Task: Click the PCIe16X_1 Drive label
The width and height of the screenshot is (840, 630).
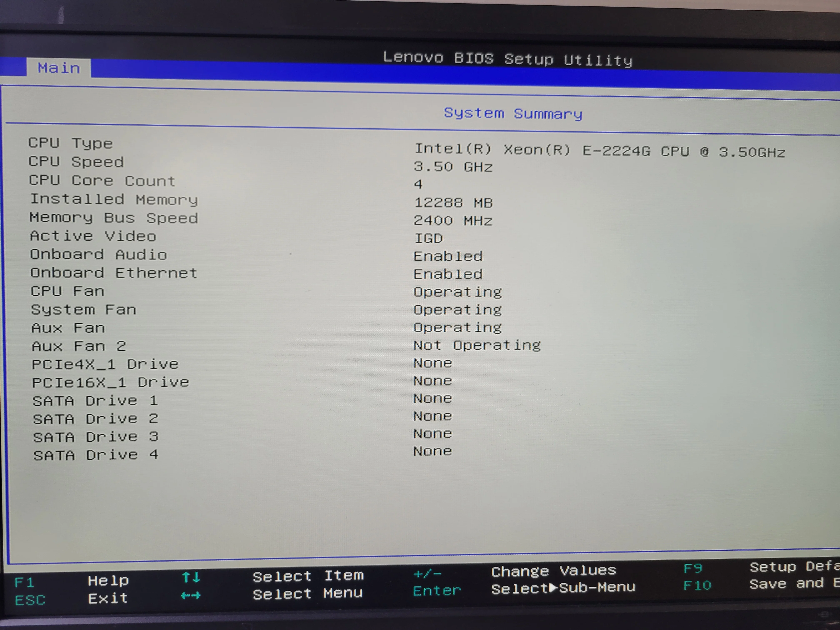Action: point(110,382)
